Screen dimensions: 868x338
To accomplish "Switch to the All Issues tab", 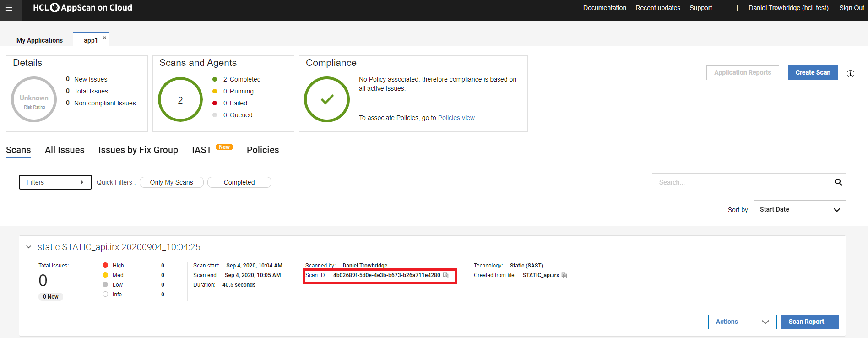I will (x=65, y=150).
